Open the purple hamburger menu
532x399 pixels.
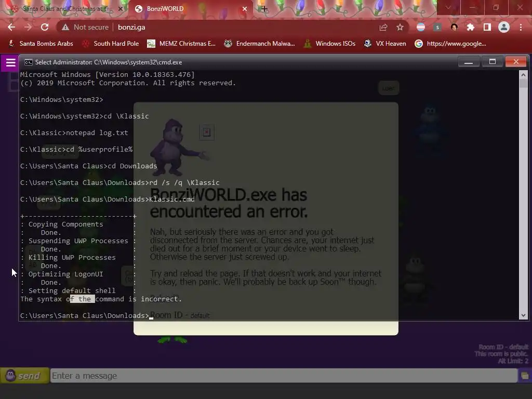pos(10,63)
